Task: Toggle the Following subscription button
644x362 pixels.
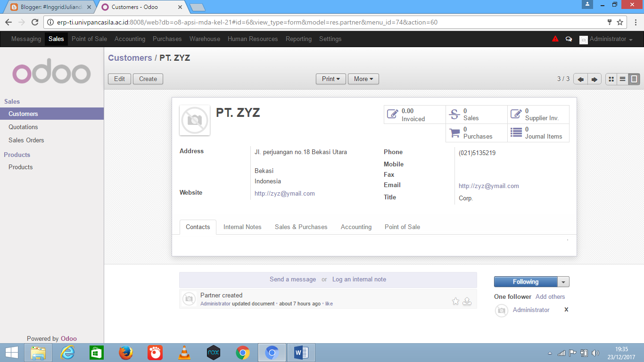Action: click(x=526, y=281)
